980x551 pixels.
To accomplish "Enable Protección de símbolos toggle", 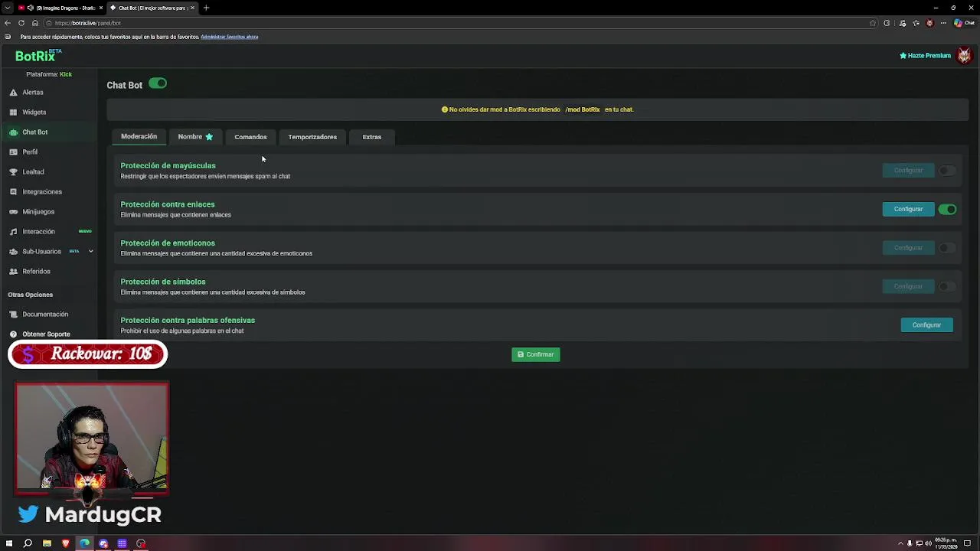I will [948, 286].
